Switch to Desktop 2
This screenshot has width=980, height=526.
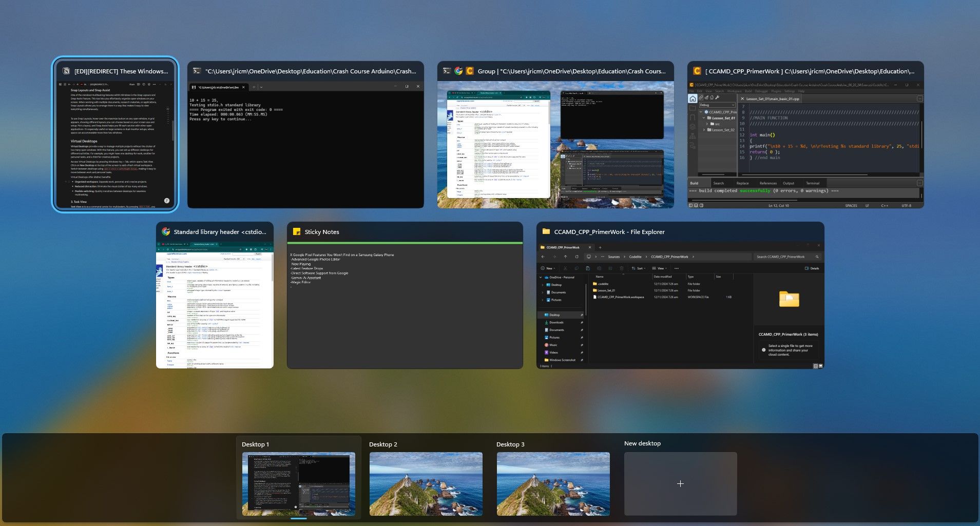(x=426, y=484)
